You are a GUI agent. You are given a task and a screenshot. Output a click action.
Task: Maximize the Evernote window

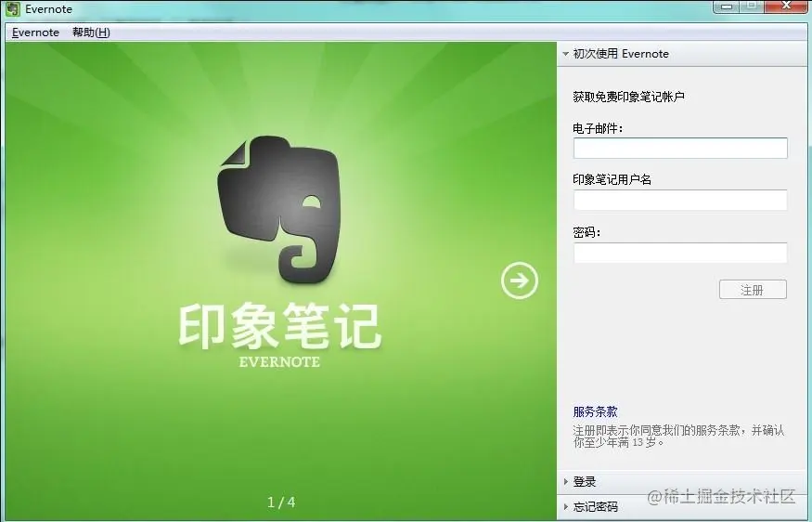click(751, 7)
